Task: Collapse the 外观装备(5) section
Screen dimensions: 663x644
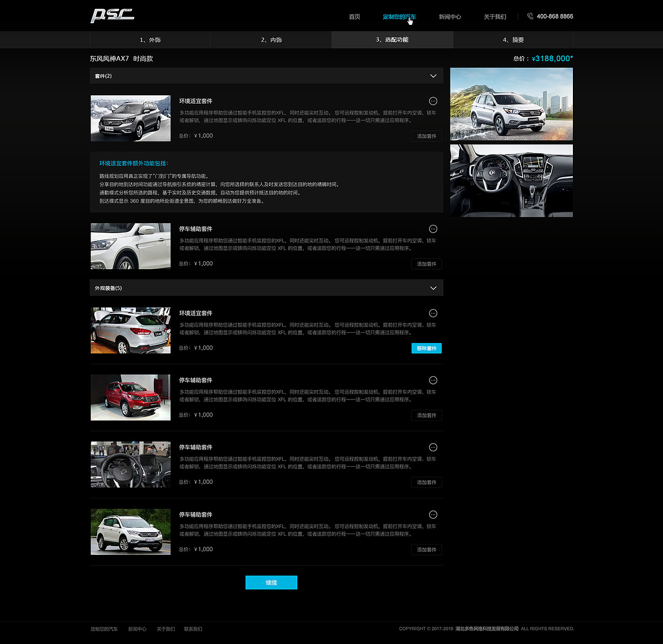Action: pyautogui.click(x=433, y=288)
